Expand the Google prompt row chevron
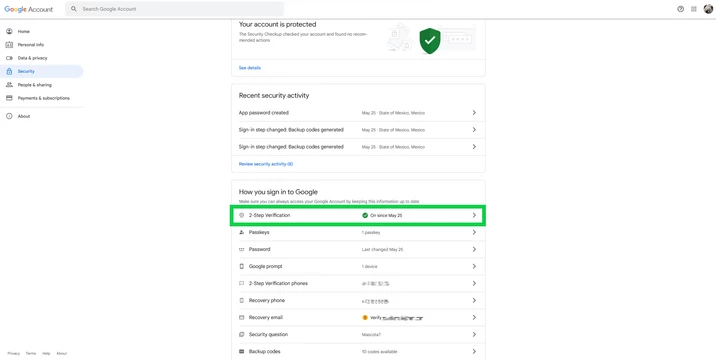716x360 pixels. 474,266
